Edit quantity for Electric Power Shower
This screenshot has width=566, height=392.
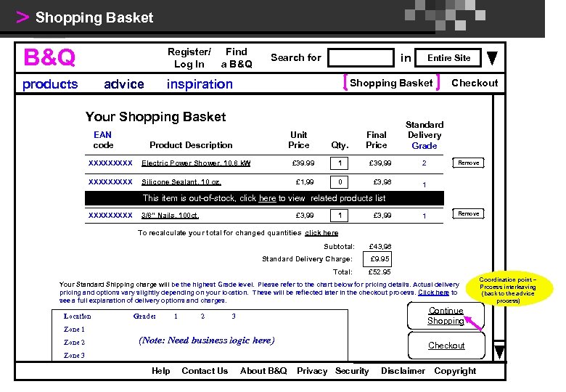tap(340, 163)
